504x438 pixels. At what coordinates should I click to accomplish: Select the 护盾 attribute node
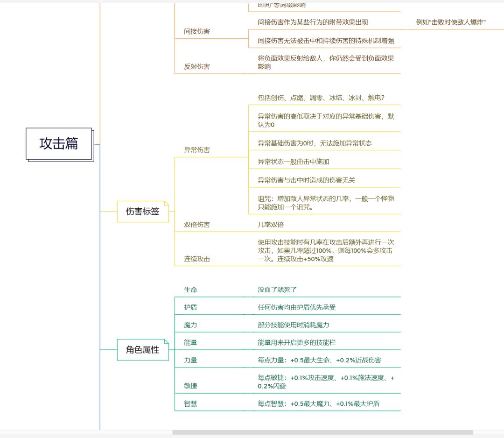point(191,308)
